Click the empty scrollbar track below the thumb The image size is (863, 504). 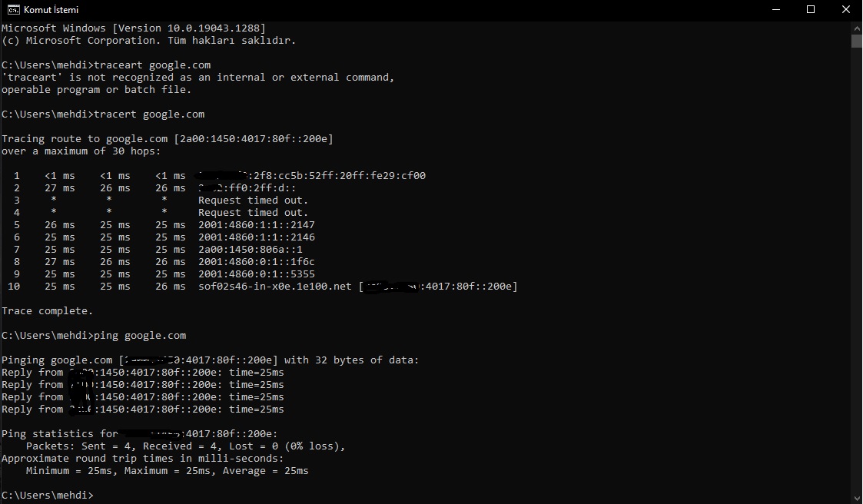pyautogui.click(x=856, y=270)
